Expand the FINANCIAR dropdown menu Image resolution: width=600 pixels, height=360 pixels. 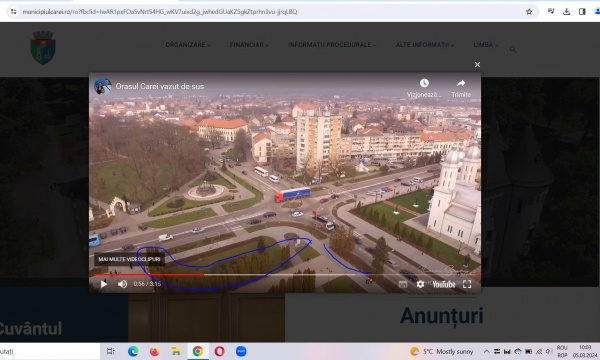pos(249,45)
